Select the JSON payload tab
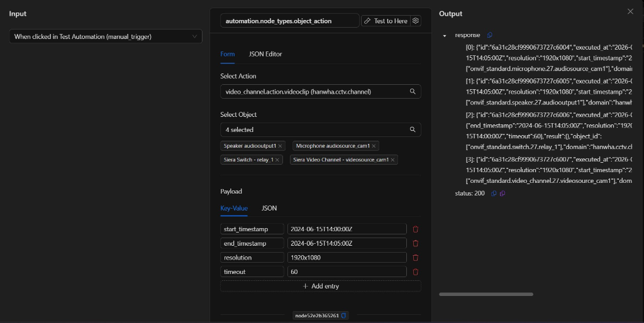Viewport: 644px width, 323px height. click(x=269, y=208)
